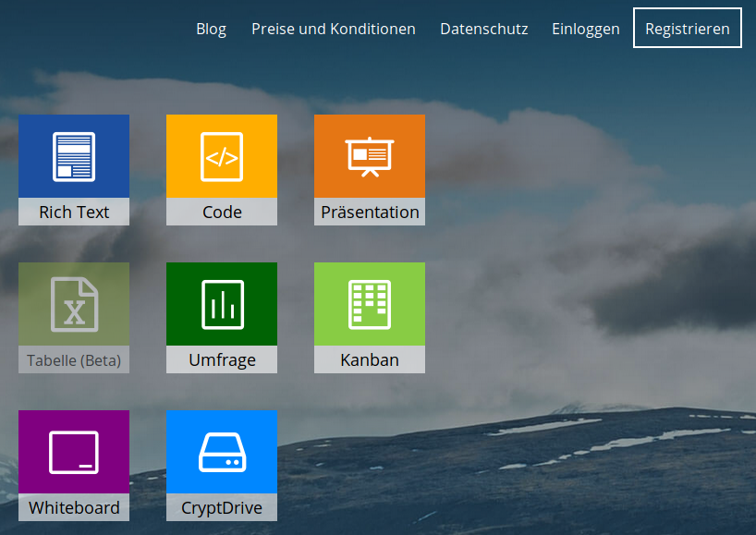The width and height of the screenshot is (756, 535).
Task: Open the CryptDrive hard drive icon
Action: pyautogui.click(x=222, y=452)
